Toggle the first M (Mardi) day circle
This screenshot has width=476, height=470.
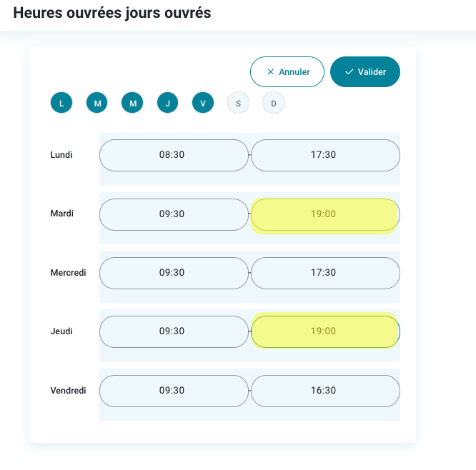click(97, 104)
